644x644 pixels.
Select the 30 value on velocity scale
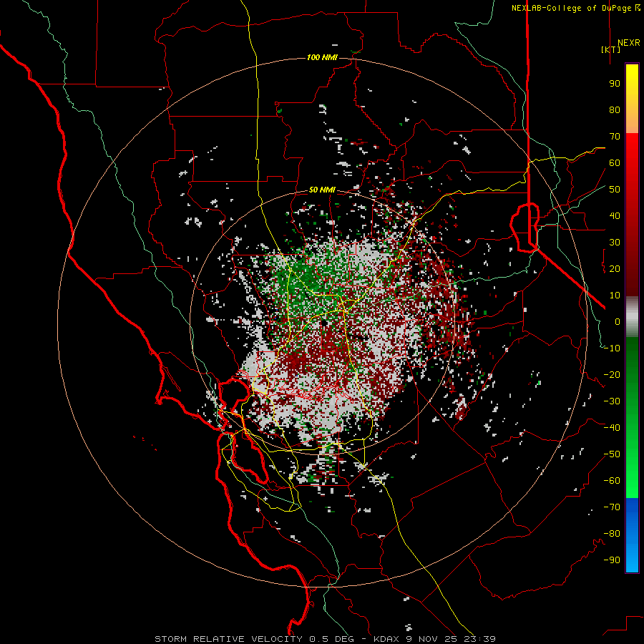615,243
